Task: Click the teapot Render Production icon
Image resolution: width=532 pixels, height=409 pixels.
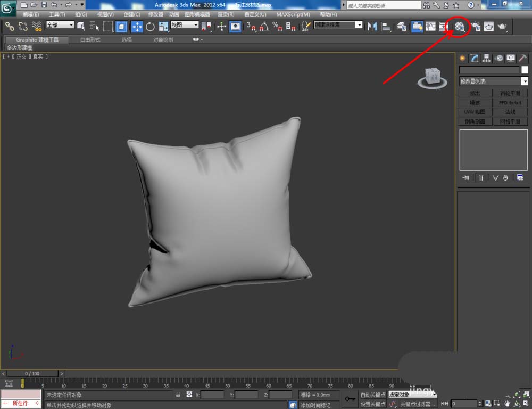Action: 502,26
